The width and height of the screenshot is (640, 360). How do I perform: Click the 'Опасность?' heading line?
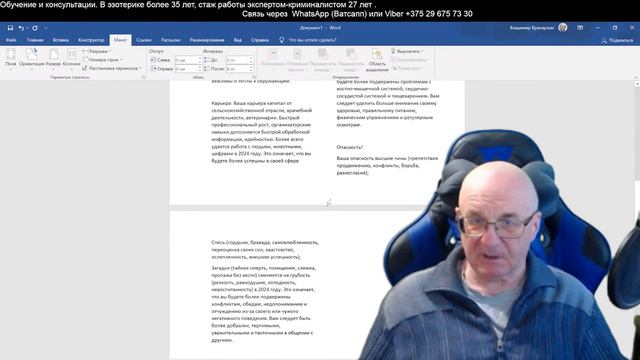point(350,147)
